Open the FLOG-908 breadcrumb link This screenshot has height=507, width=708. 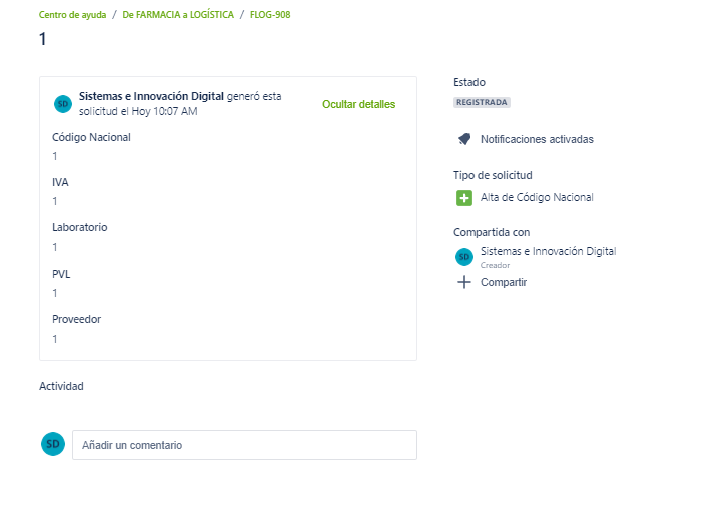pyautogui.click(x=270, y=15)
